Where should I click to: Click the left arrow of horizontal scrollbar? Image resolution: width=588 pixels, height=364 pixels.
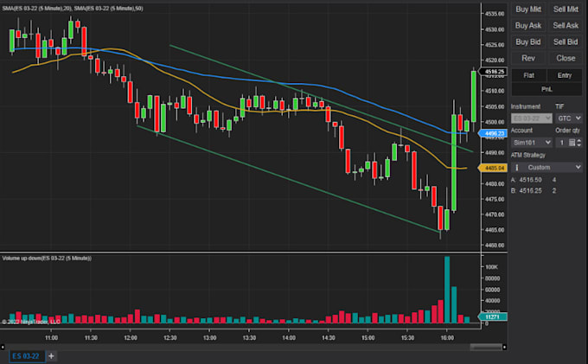coord(3,347)
